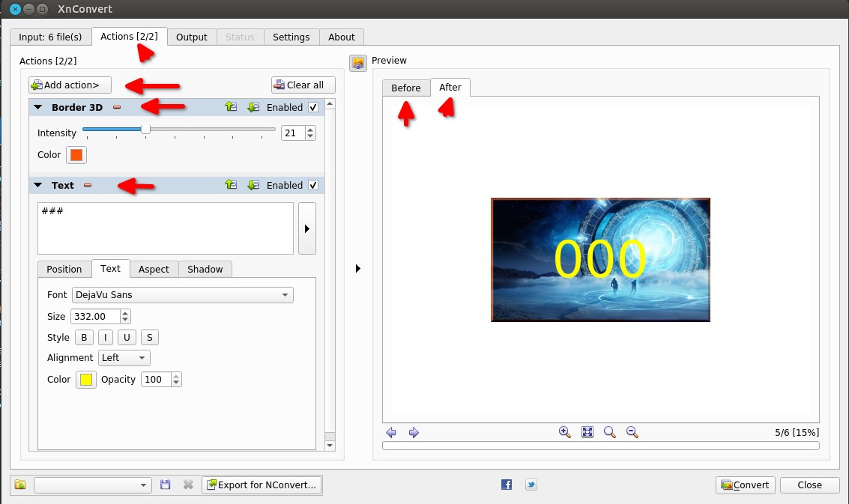Switch to the Aspect sub-tab

[154, 269]
